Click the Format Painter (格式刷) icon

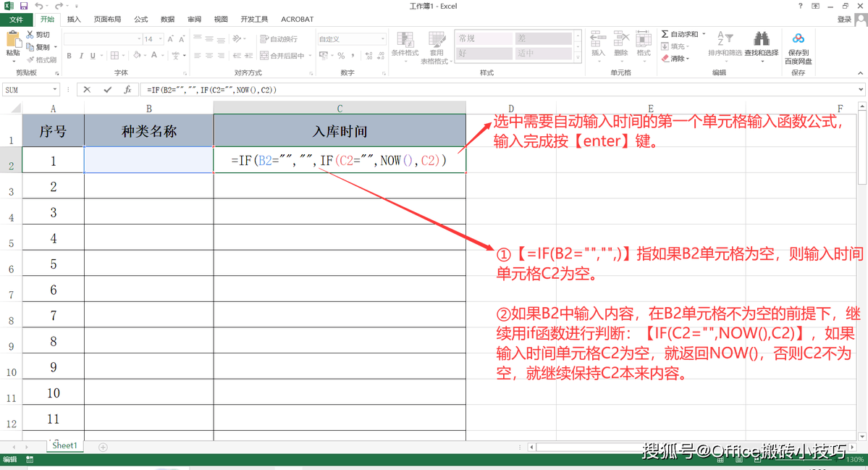click(x=30, y=60)
